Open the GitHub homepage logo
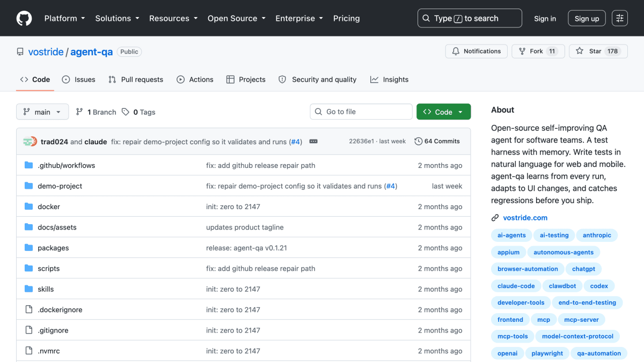 [x=24, y=18]
